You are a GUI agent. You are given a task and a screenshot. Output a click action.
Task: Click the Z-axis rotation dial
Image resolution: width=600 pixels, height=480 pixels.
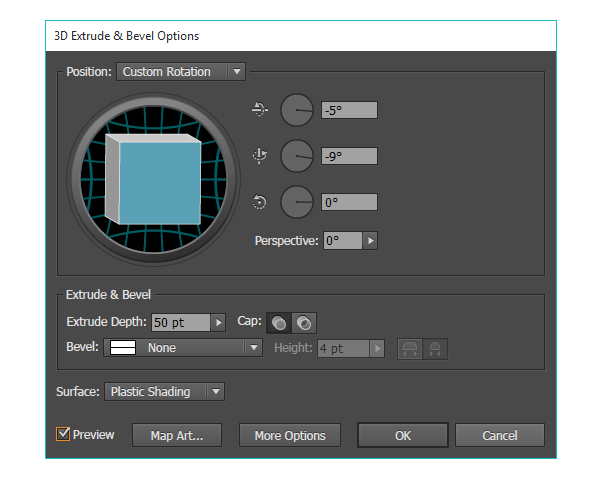click(x=297, y=202)
